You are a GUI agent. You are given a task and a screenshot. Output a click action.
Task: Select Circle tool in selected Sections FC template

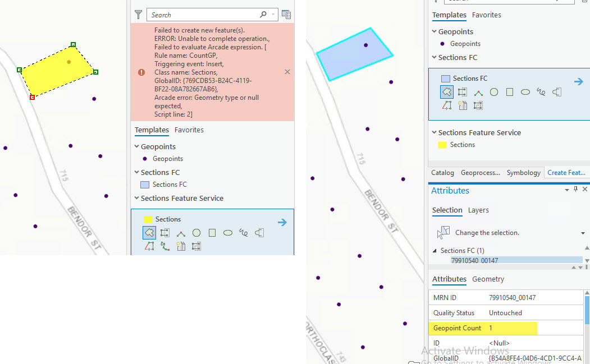tap(494, 92)
